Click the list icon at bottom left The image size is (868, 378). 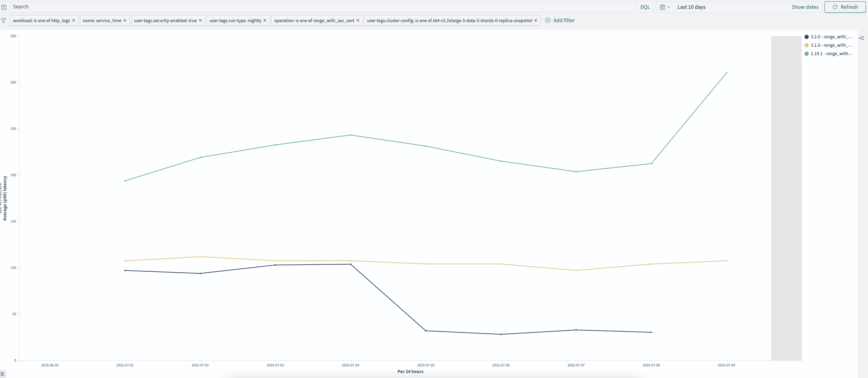[2, 374]
